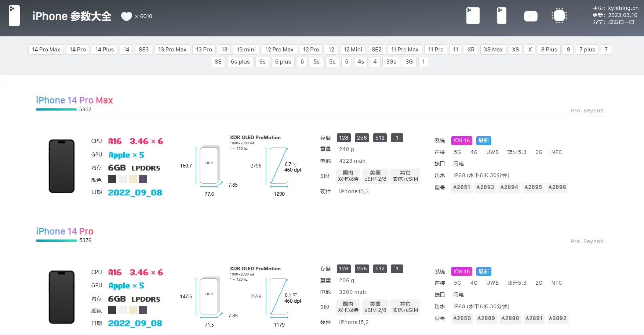Select dark color swatch for 14 Pro Max
This screenshot has height=335, width=644.
click(112, 179)
